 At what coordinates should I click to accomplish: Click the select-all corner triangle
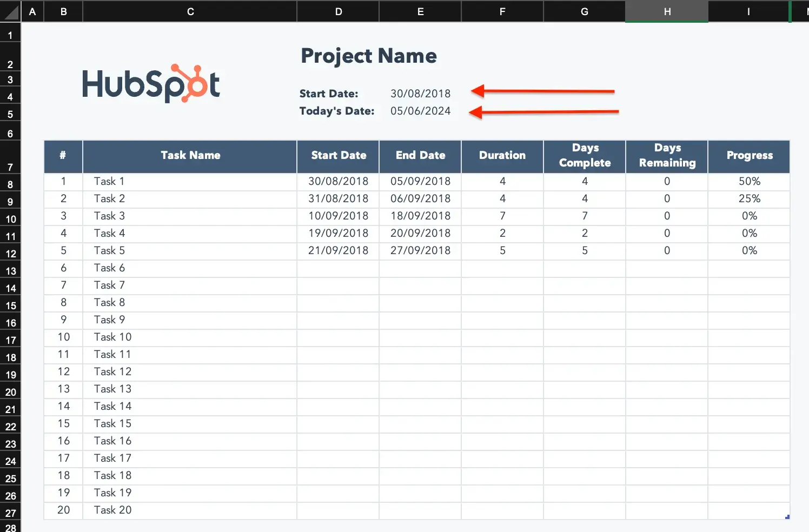coord(11,12)
